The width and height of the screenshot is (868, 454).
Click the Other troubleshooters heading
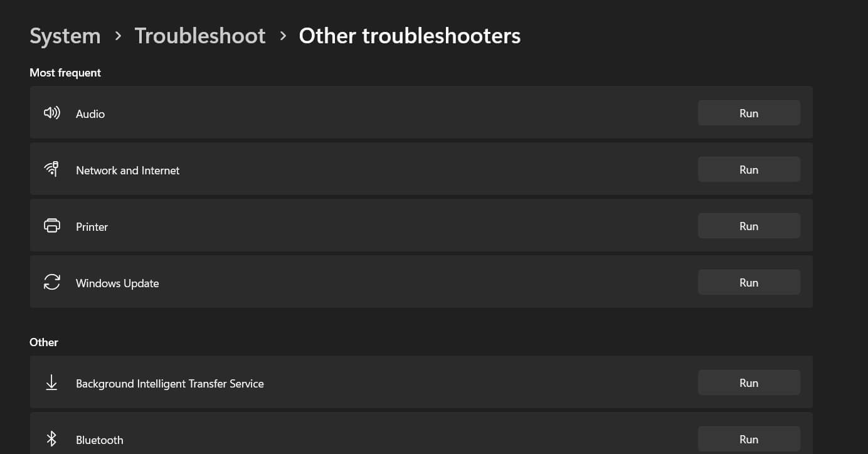[410, 36]
